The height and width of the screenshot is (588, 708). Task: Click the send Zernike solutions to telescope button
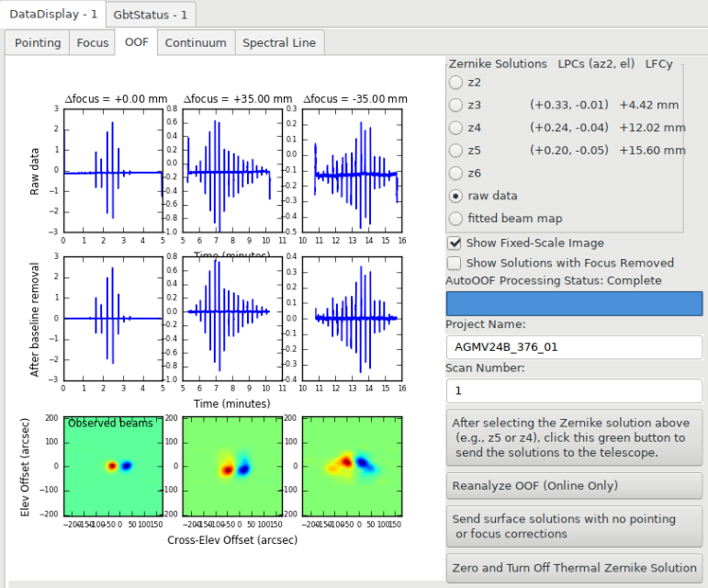(x=574, y=437)
